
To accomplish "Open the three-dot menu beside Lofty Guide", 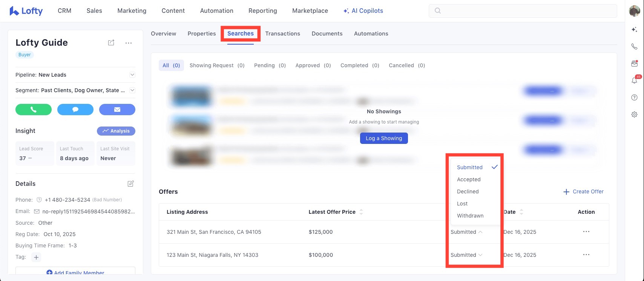I will click(x=129, y=43).
